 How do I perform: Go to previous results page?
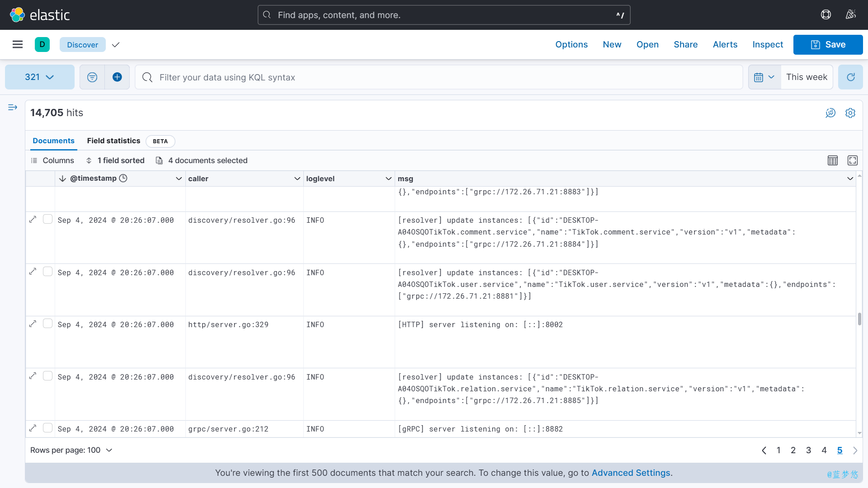point(764,450)
